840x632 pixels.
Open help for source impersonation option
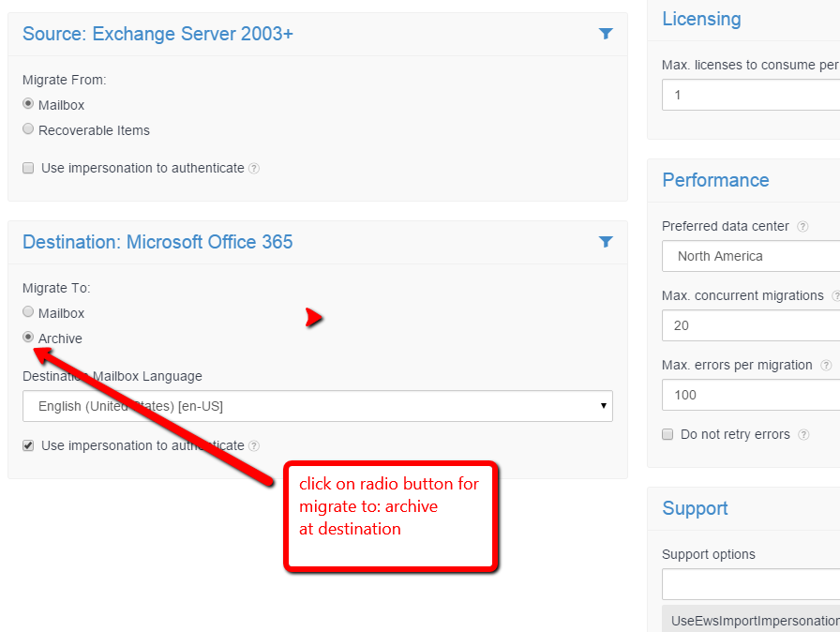pyautogui.click(x=254, y=169)
